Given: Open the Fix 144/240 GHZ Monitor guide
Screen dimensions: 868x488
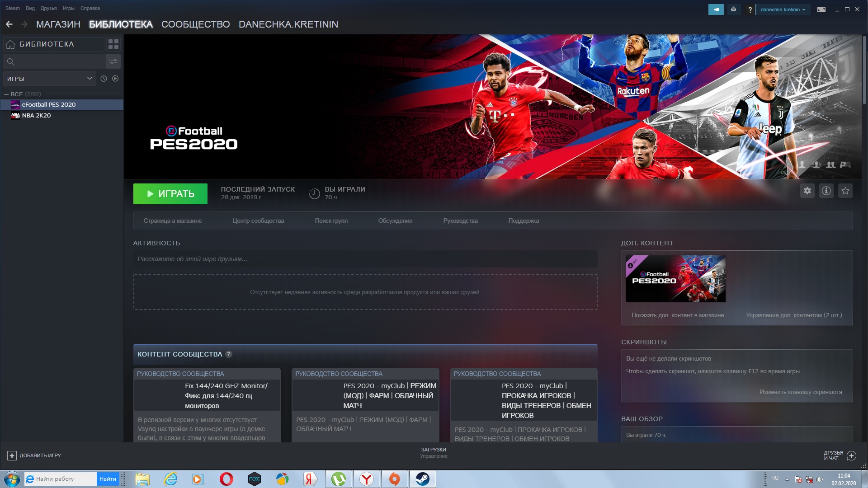Looking at the screenshot, I should tap(207, 405).
